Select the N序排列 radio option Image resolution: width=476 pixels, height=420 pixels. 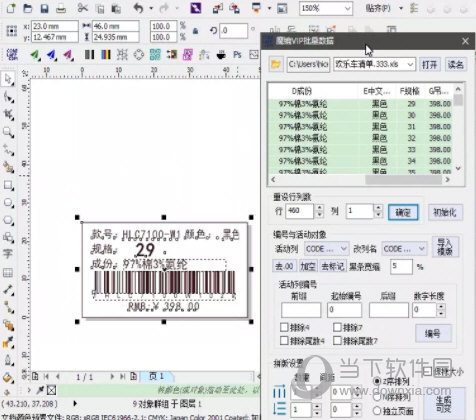coord(377,397)
